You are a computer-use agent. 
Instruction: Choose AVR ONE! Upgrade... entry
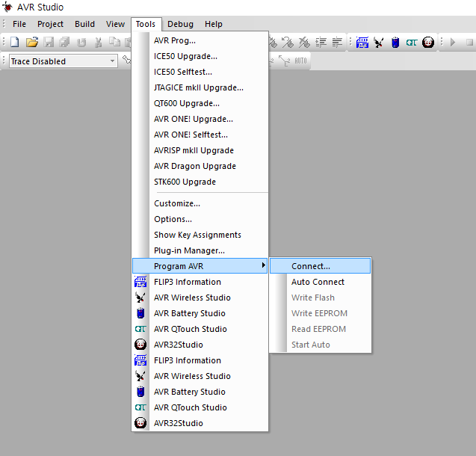point(200,119)
